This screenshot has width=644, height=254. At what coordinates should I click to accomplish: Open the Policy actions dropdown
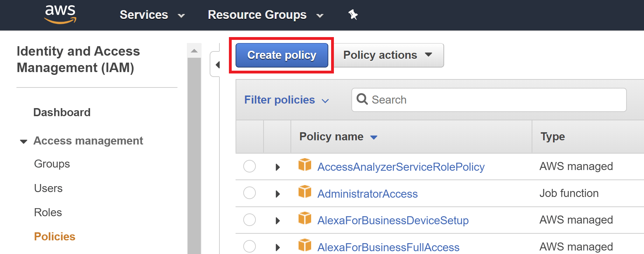388,55
